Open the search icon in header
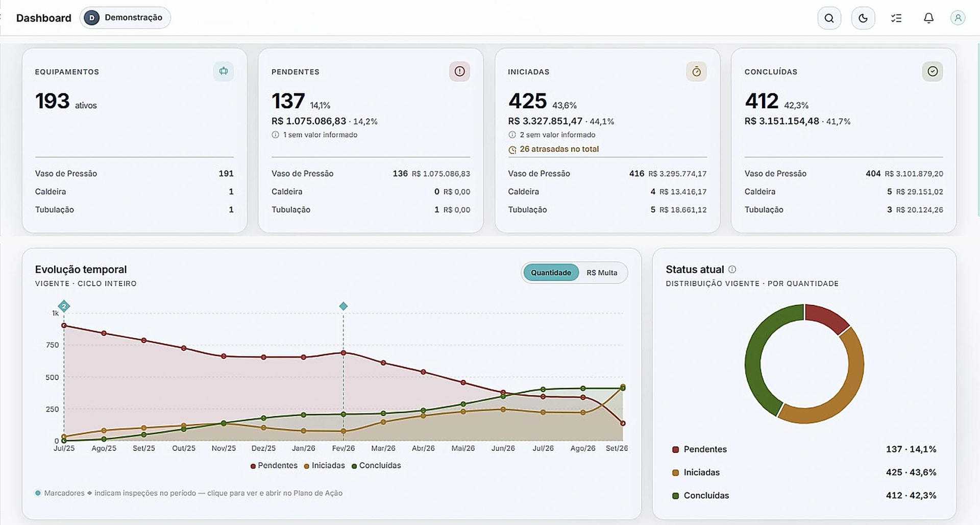The width and height of the screenshot is (980, 525). [829, 18]
